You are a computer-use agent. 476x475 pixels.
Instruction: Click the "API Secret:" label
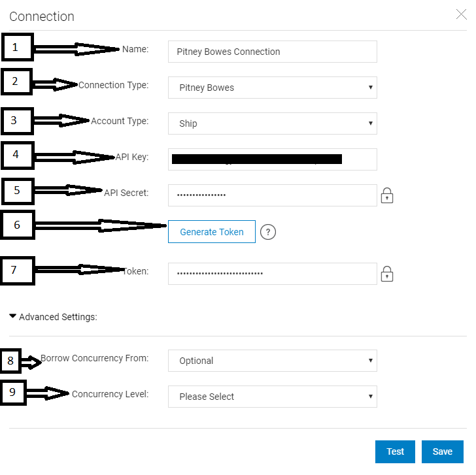126,193
